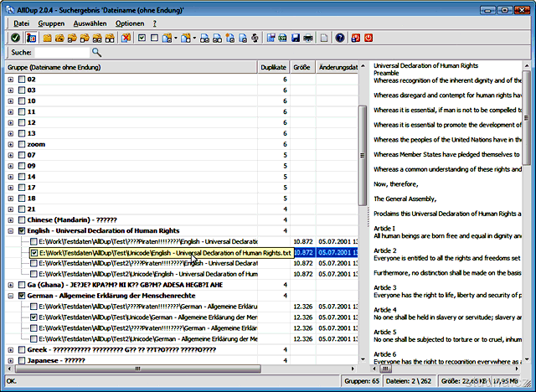Tick the checkbox of group zoom
The width and height of the screenshot is (536, 392).
pos(21,143)
